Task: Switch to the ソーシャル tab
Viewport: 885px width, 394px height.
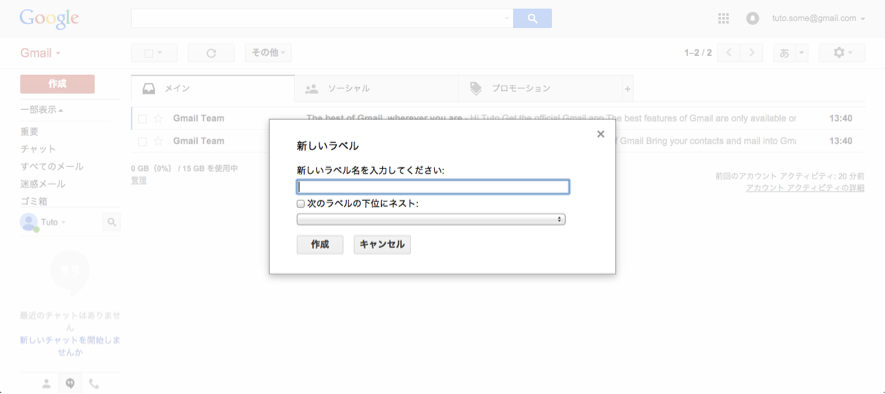Action: point(376,89)
